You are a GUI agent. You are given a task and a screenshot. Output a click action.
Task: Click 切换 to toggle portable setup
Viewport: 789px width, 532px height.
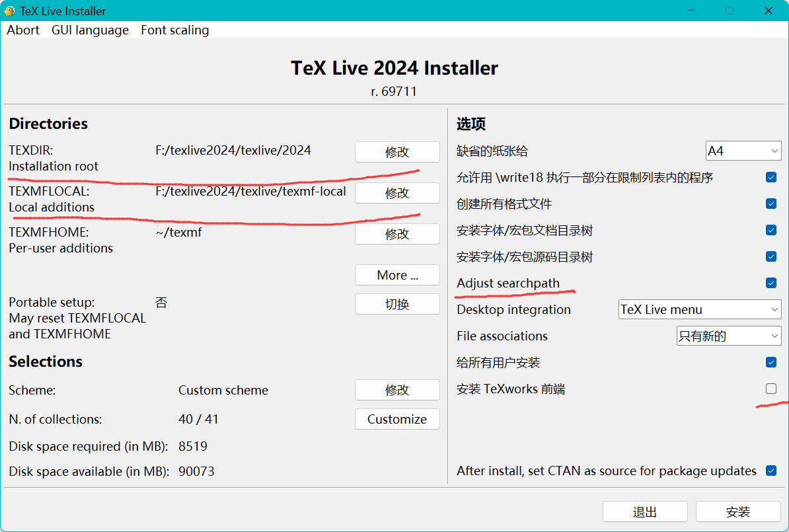(x=396, y=304)
